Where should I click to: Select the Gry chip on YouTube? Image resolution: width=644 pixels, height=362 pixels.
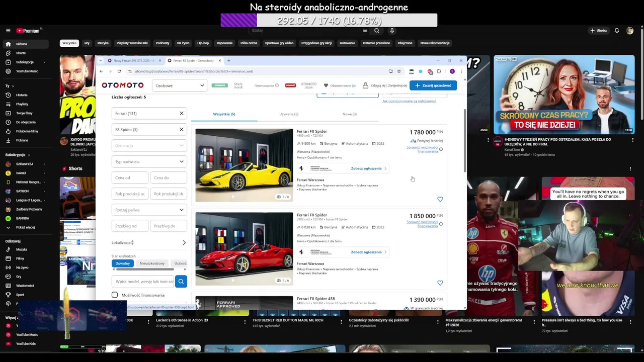point(87,43)
